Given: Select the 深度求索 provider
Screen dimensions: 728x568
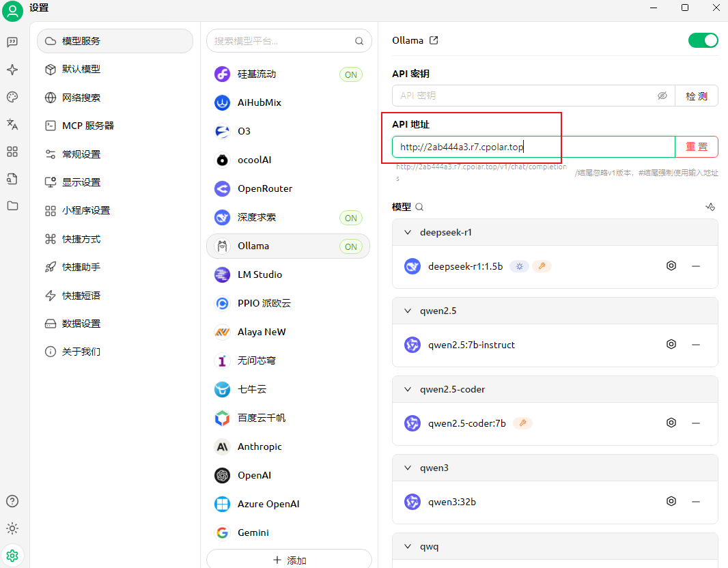Looking at the screenshot, I should [288, 218].
